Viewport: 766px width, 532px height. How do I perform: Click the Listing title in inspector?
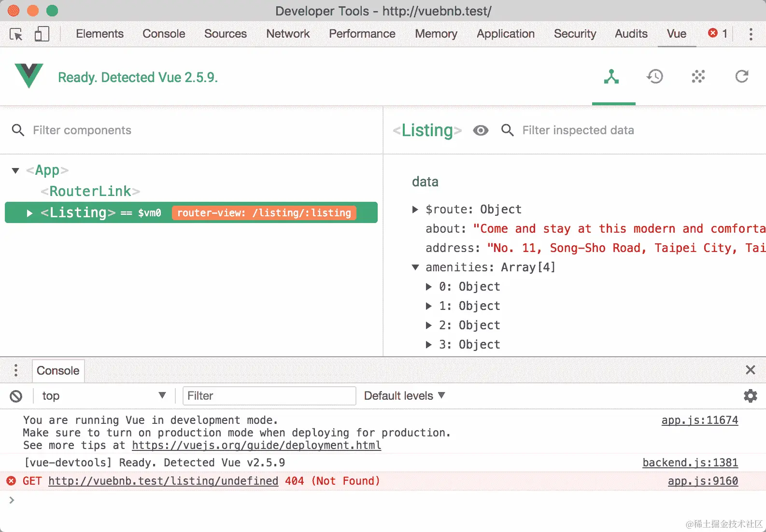coord(427,130)
